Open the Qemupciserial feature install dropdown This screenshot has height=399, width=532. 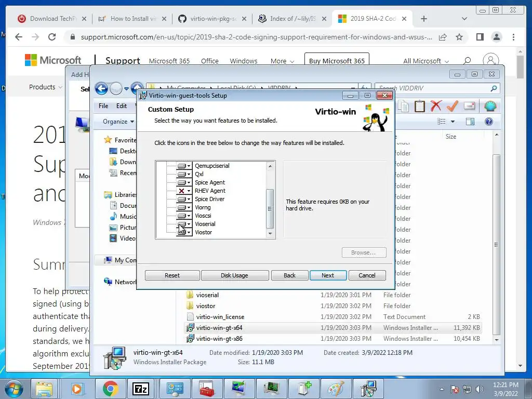click(184, 166)
